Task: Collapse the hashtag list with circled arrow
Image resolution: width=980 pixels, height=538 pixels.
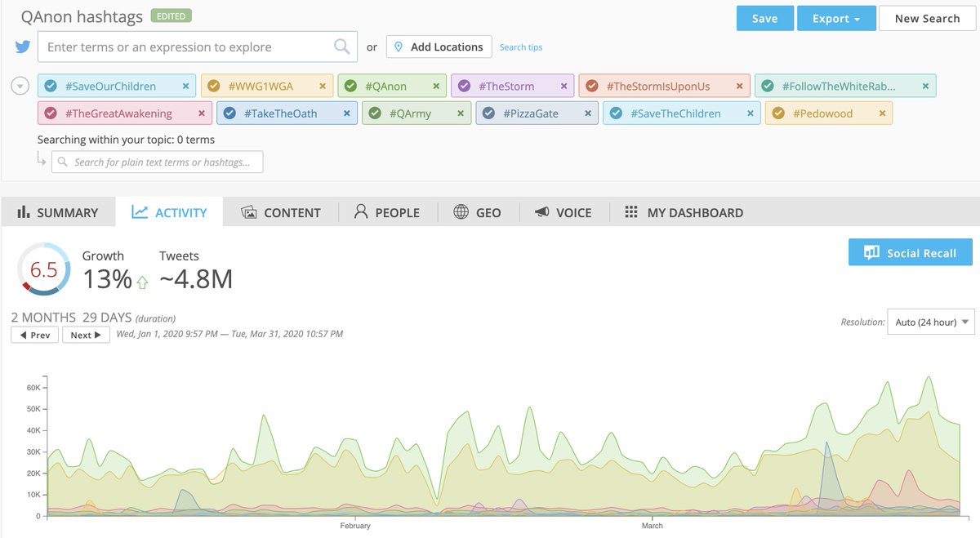Action: (x=22, y=86)
